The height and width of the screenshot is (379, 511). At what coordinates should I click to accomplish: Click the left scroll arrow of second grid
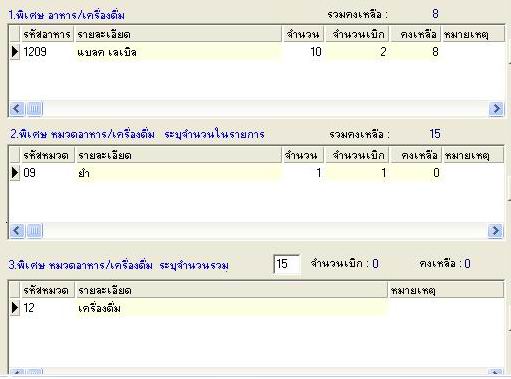pyautogui.click(x=17, y=230)
